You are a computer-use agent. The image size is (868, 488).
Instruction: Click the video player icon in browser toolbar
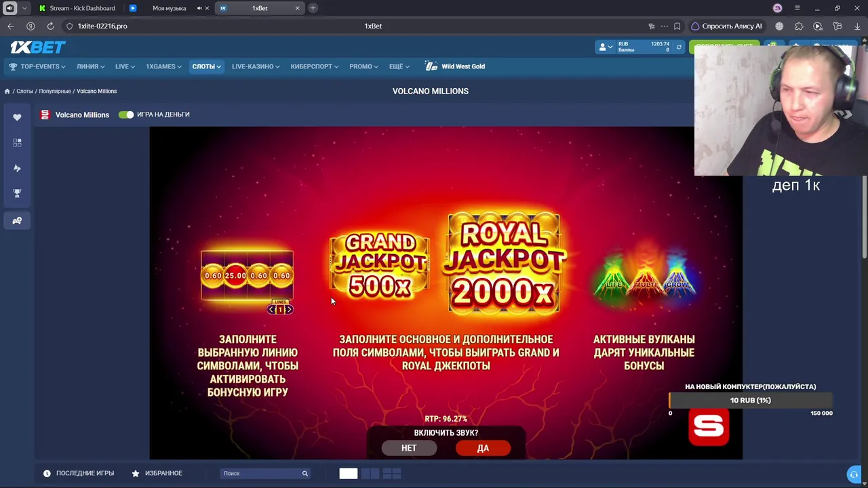coord(818,26)
